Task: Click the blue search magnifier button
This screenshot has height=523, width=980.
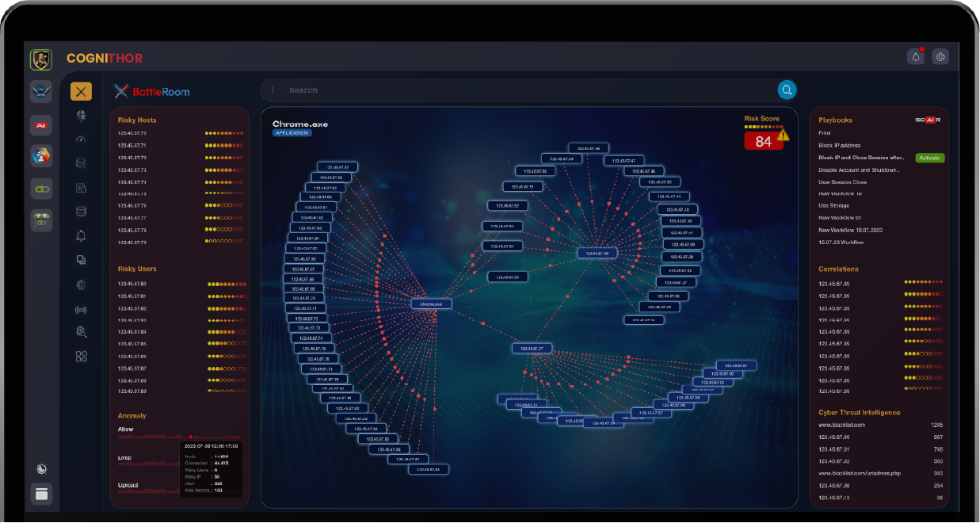Action: coord(787,90)
